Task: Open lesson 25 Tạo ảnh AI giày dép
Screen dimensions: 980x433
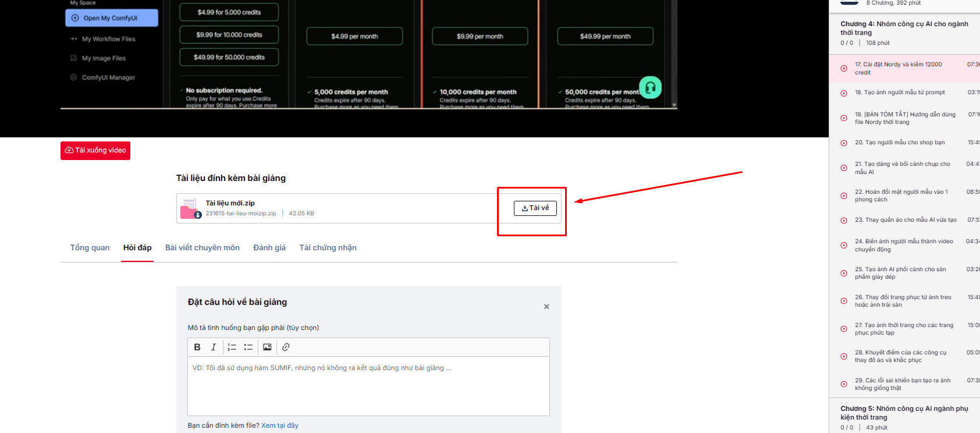Action: click(904, 274)
